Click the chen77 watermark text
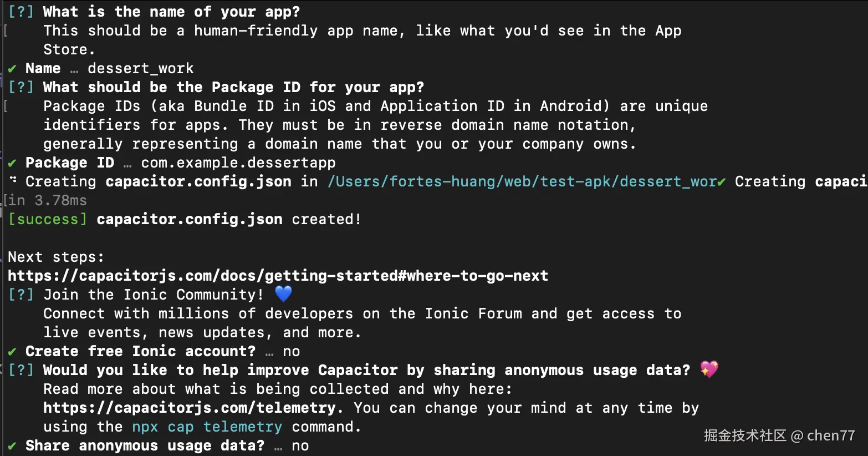This screenshot has width=868, height=456. pos(830,435)
